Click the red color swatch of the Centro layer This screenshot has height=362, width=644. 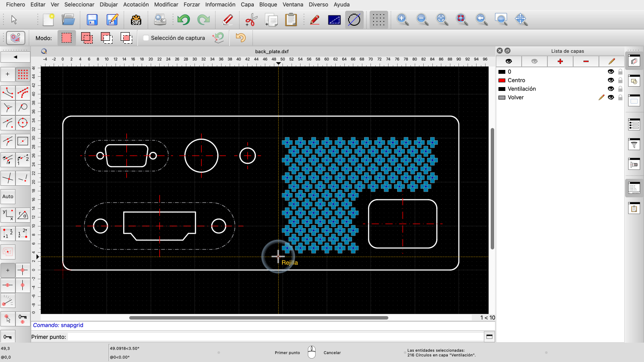coord(501,80)
